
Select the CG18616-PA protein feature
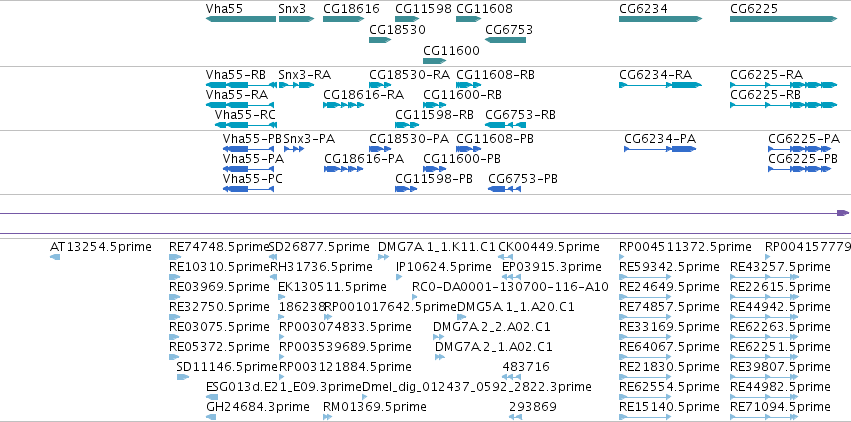click(344, 169)
